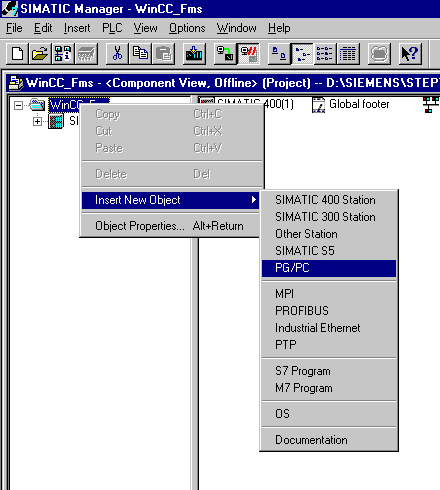Open the PLC menu
Image resolution: width=440 pixels, height=490 pixels.
[112, 28]
